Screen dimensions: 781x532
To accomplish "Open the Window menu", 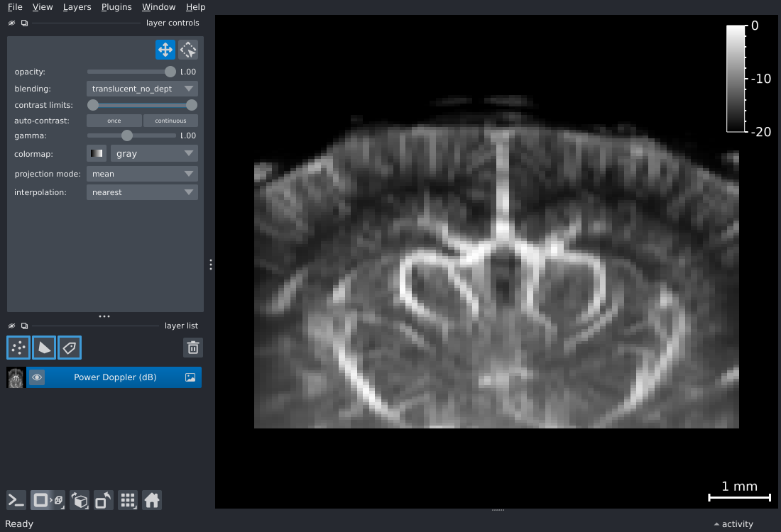I will coord(159,7).
